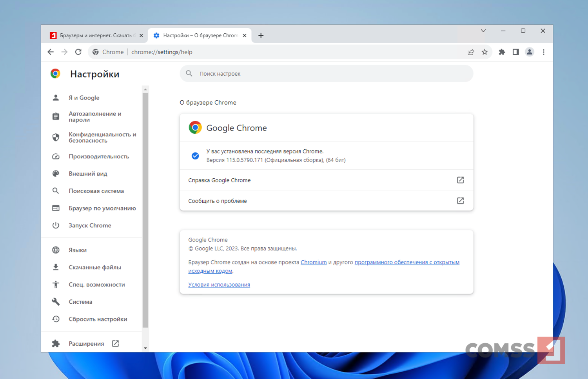The width and height of the screenshot is (588, 379).
Task: Go back using the back arrow
Action: coord(51,52)
